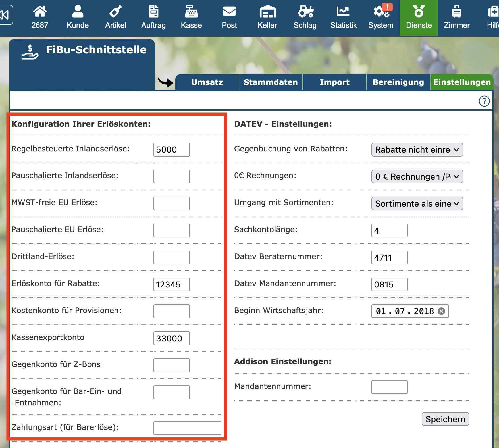
Task: Open the 0€ Rechnungen dropdown
Action: point(417,177)
